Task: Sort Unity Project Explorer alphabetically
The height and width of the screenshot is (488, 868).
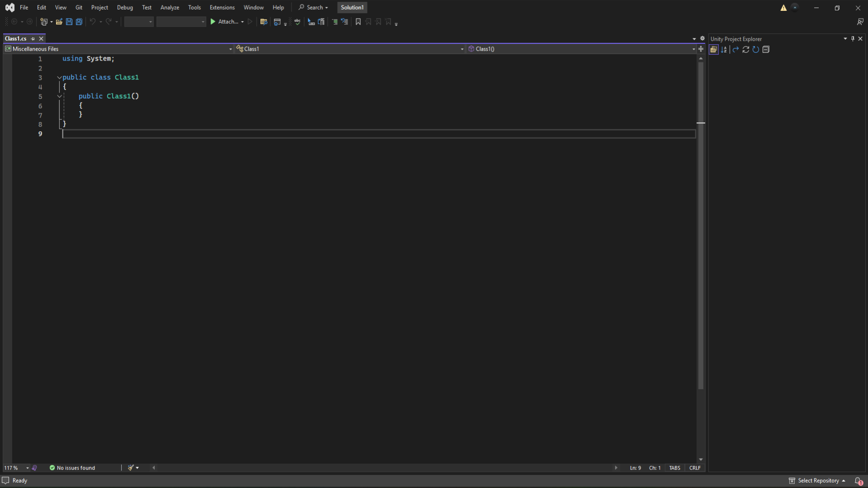Action: [x=724, y=50]
